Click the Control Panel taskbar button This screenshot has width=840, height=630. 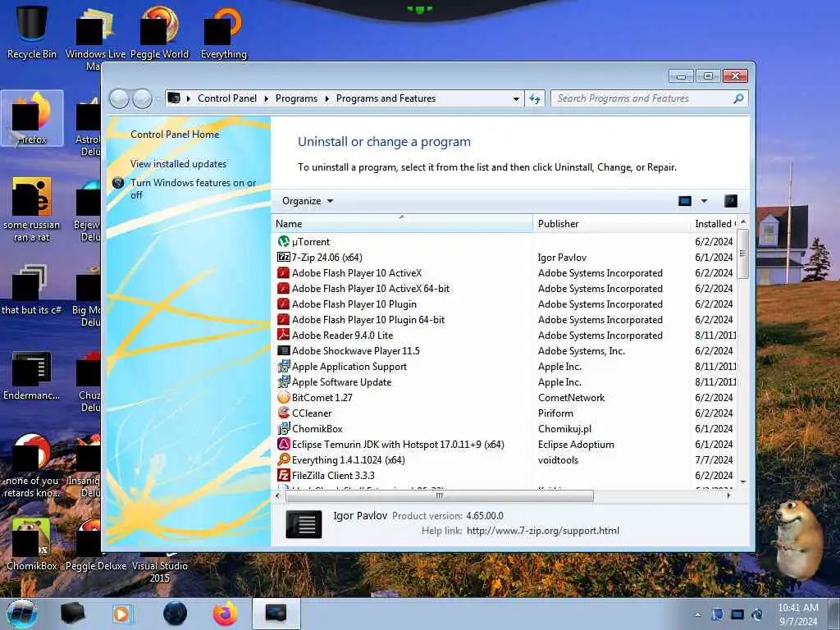point(276,614)
